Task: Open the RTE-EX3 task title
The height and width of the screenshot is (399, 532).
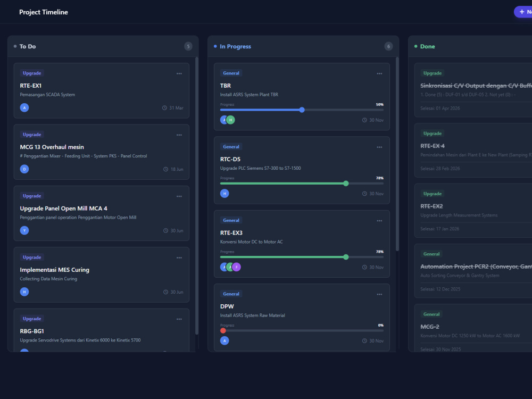Action: click(x=231, y=233)
